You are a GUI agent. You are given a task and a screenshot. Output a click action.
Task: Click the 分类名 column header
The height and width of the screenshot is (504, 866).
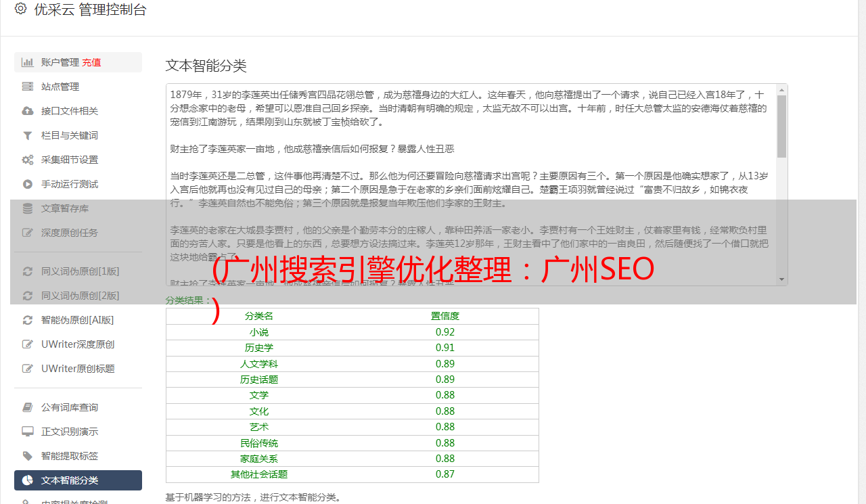point(259,316)
